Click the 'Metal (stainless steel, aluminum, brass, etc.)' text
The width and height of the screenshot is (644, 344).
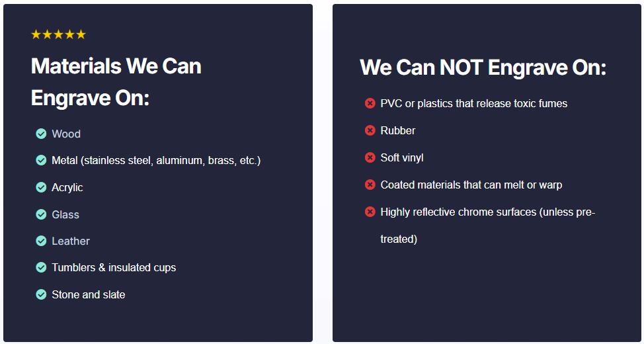(x=156, y=160)
